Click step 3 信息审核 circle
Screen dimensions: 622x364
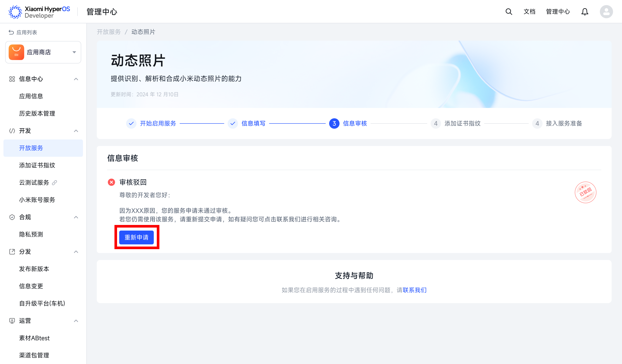click(x=334, y=123)
